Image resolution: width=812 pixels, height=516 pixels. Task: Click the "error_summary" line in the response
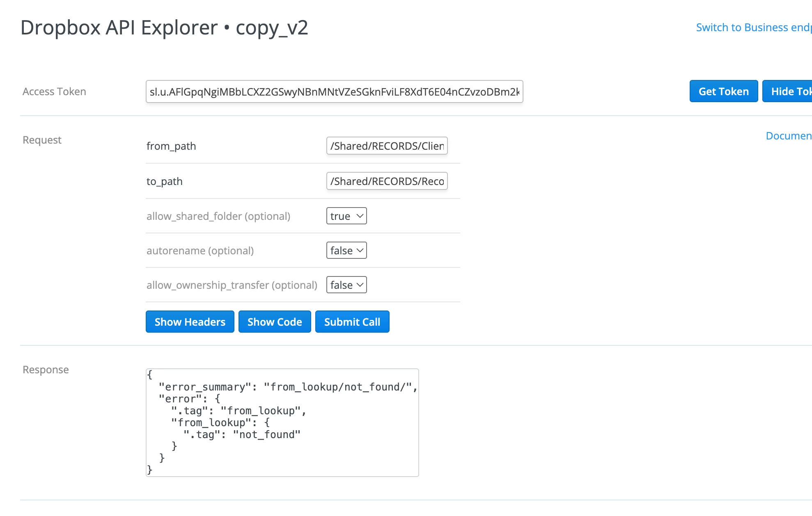point(288,387)
